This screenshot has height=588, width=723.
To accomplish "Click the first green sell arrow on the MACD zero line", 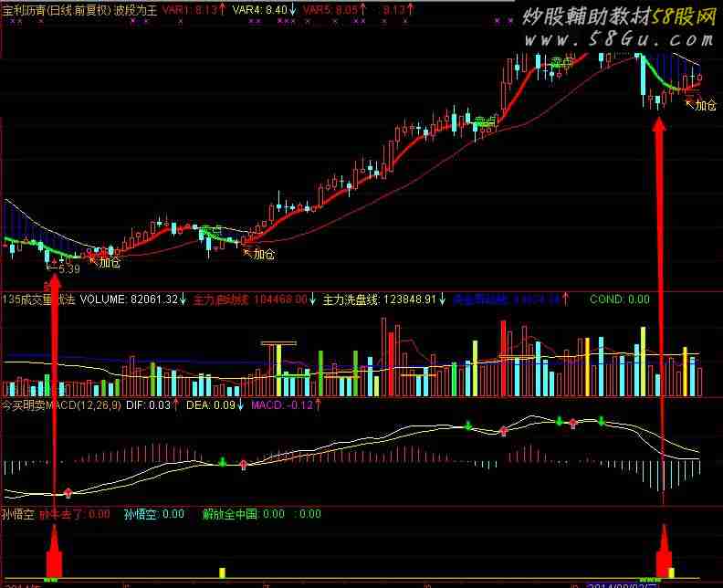I will [x=223, y=462].
